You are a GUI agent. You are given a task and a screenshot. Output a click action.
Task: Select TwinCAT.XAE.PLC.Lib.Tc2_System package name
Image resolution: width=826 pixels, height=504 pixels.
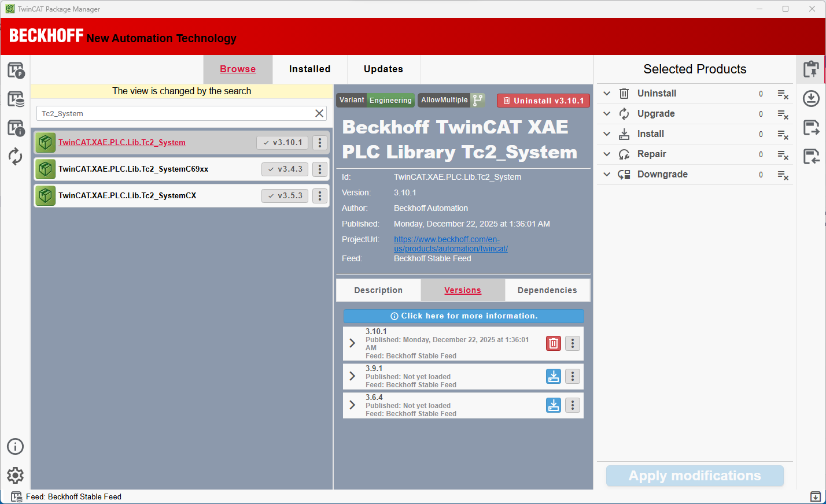122,142
